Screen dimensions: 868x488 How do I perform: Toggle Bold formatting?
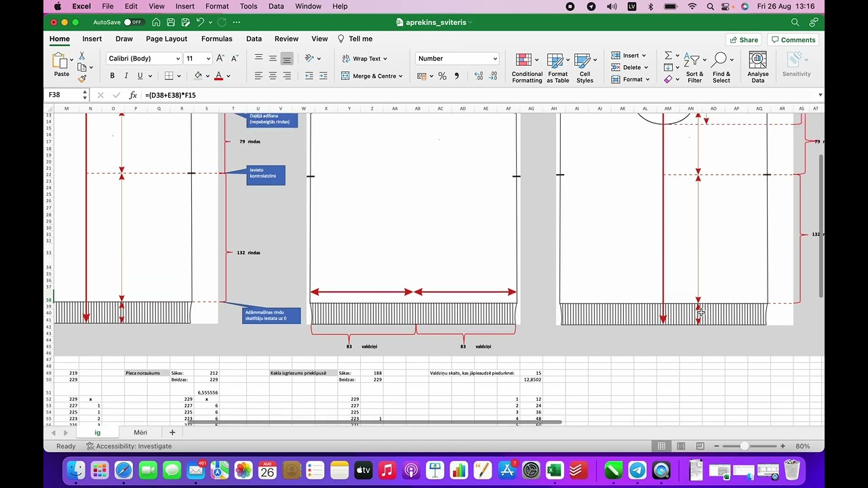pos(112,76)
